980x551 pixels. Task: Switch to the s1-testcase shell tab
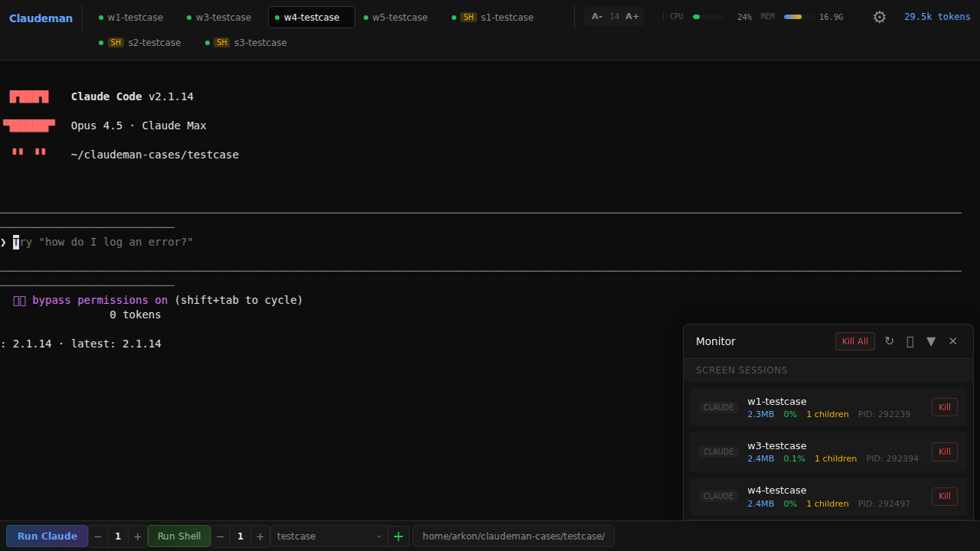tap(492, 17)
